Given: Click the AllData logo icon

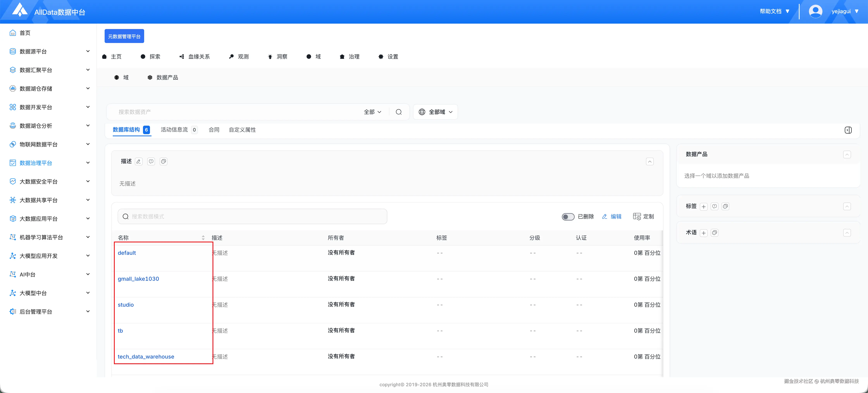Looking at the screenshot, I should click(x=20, y=10).
